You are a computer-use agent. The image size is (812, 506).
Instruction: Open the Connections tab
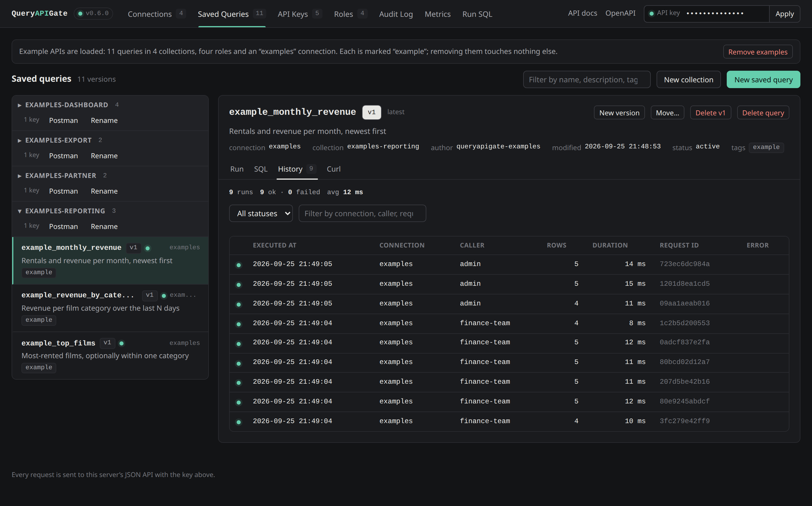tap(156, 14)
